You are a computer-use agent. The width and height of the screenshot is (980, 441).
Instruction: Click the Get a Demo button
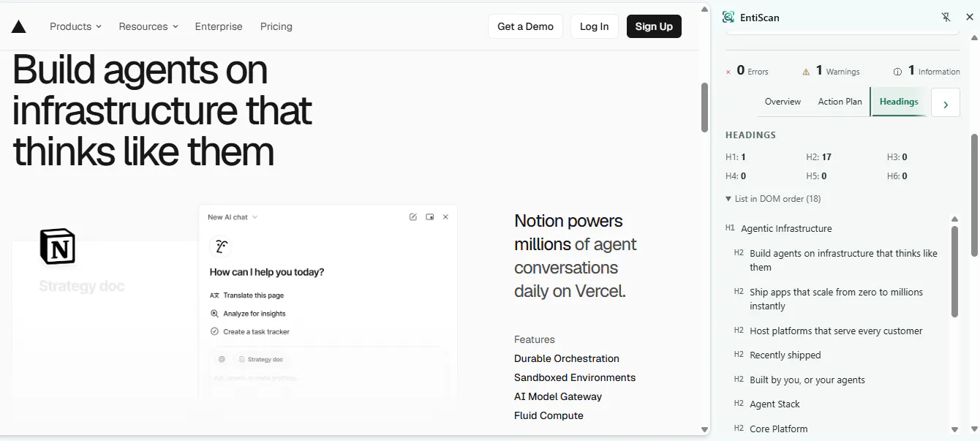click(x=526, y=26)
